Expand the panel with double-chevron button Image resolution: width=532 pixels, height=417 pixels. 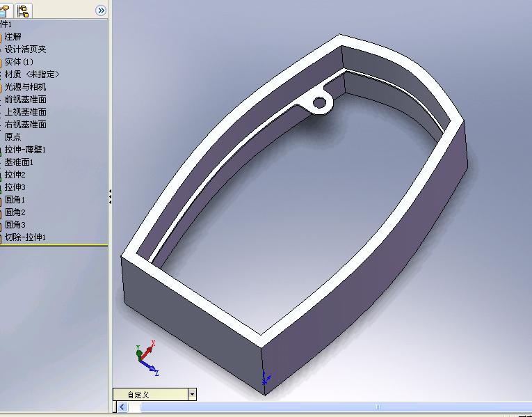coord(101,10)
